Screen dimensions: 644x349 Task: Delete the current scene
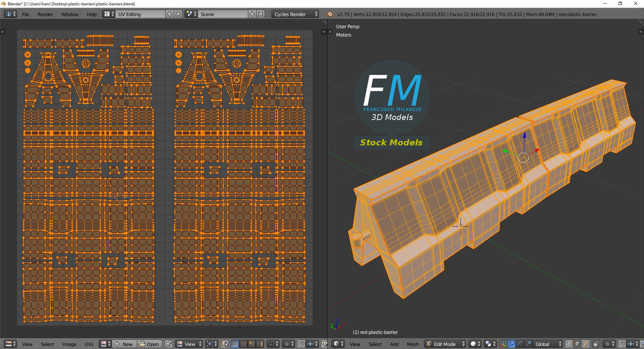tap(261, 14)
